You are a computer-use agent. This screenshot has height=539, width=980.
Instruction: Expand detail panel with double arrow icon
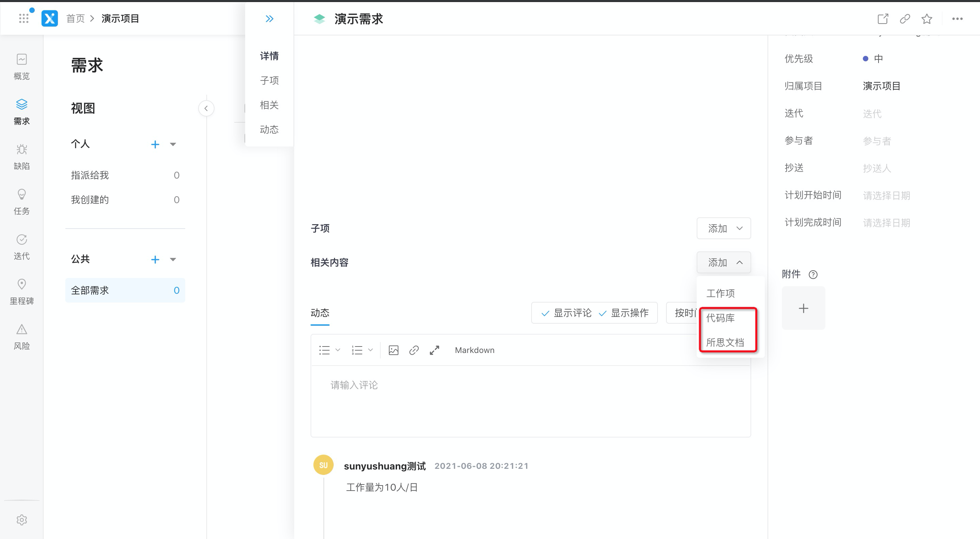coord(269,19)
